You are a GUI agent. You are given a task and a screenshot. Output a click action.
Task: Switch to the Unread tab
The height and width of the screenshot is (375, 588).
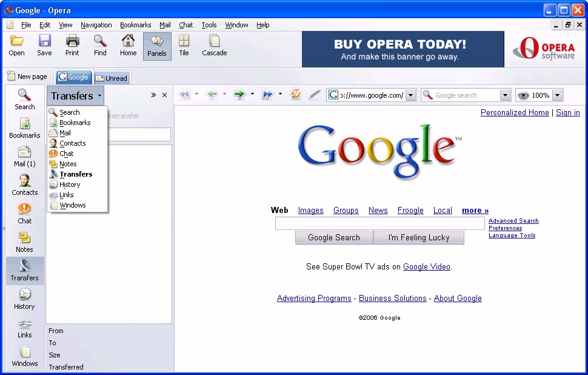tap(112, 78)
